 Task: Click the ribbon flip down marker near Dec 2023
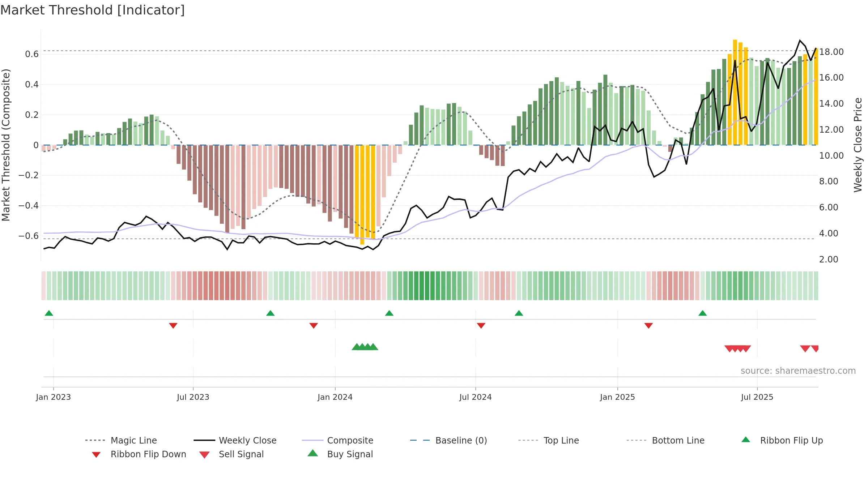314,326
